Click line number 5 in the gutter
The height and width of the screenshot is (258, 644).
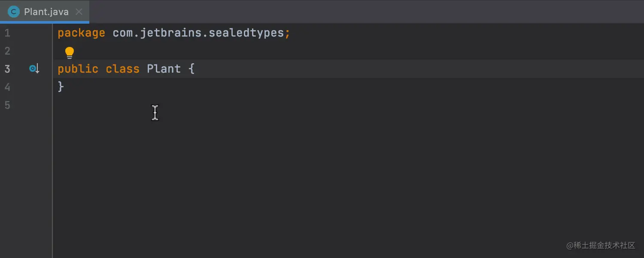[7, 105]
